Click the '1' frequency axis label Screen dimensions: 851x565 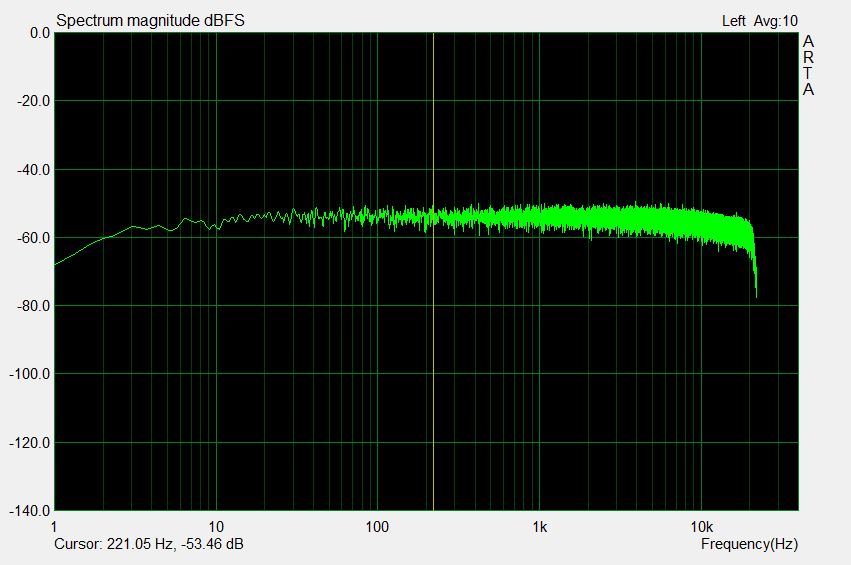pos(54,527)
